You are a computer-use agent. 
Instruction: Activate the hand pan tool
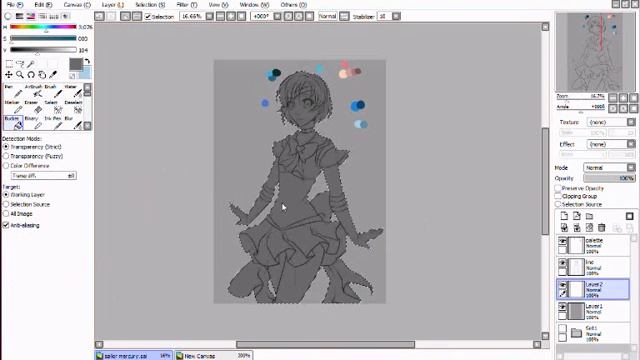click(42, 75)
